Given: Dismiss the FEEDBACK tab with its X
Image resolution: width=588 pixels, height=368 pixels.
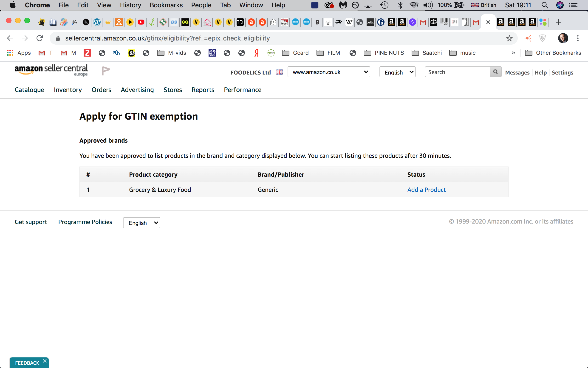Looking at the screenshot, I should point(45,361).
